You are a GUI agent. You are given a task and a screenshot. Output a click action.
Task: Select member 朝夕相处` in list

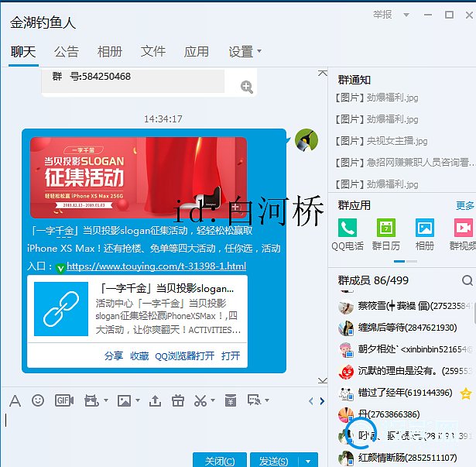[406, 349]
